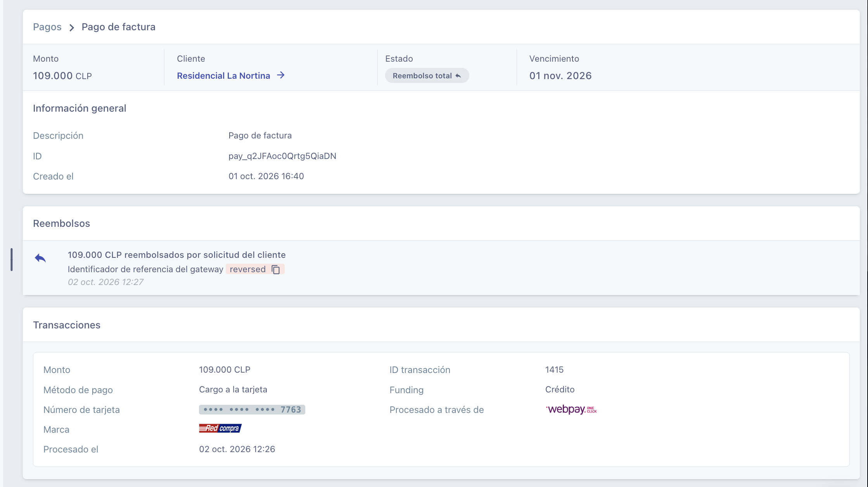Click the Funding value Crédito
The height and width of the screenshot is (487, 868).
coord(560,389)
